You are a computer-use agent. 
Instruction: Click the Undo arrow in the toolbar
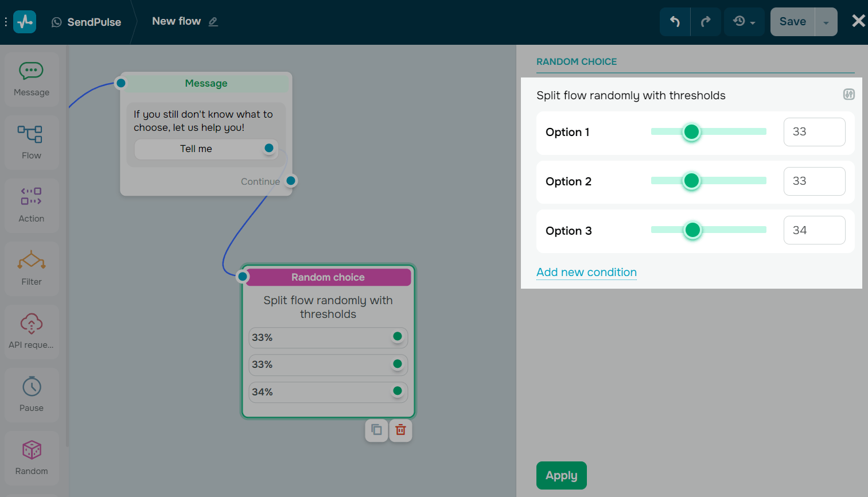675,21
